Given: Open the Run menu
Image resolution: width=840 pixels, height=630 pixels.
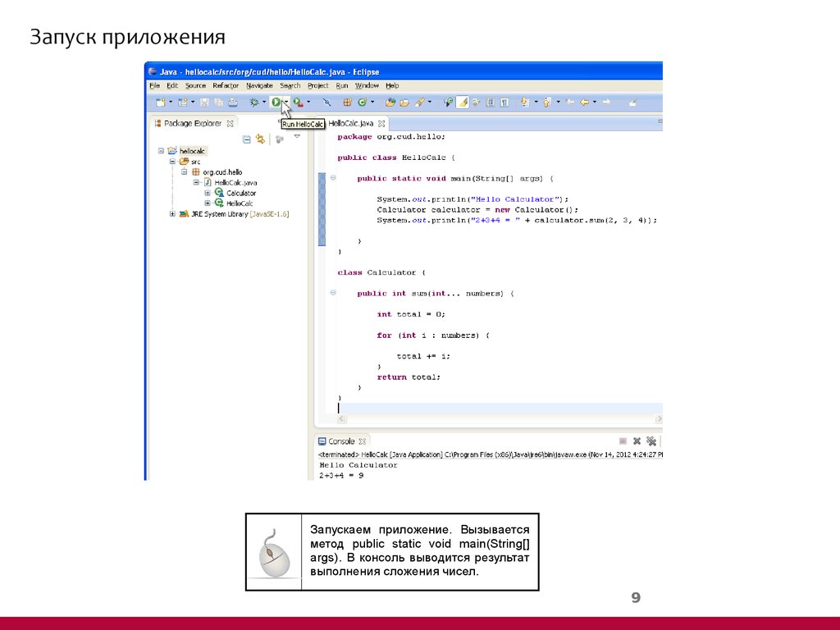Looking at the screenshot, I should point(341,85).
